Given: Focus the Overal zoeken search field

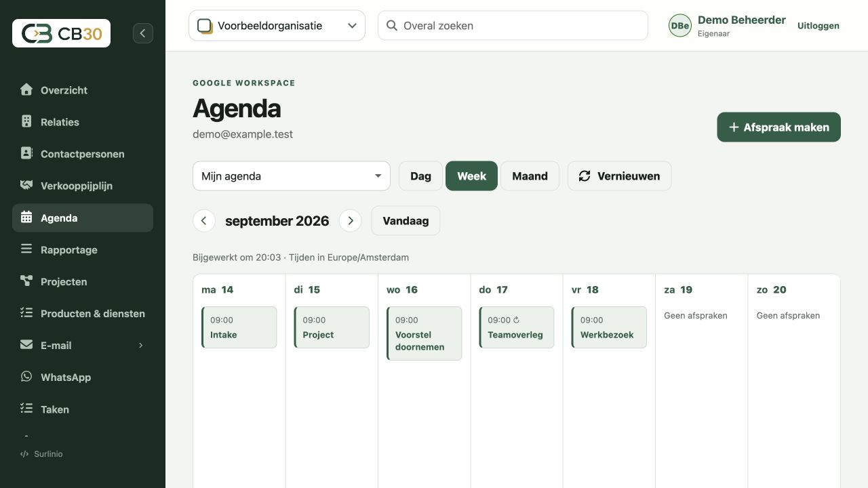Looking at the screenshot, I should [x=513, y=26].
